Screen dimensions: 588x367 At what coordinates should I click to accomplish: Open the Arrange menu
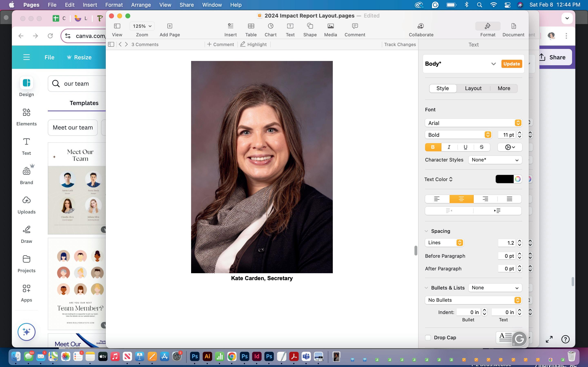click(x=141, y=5)
